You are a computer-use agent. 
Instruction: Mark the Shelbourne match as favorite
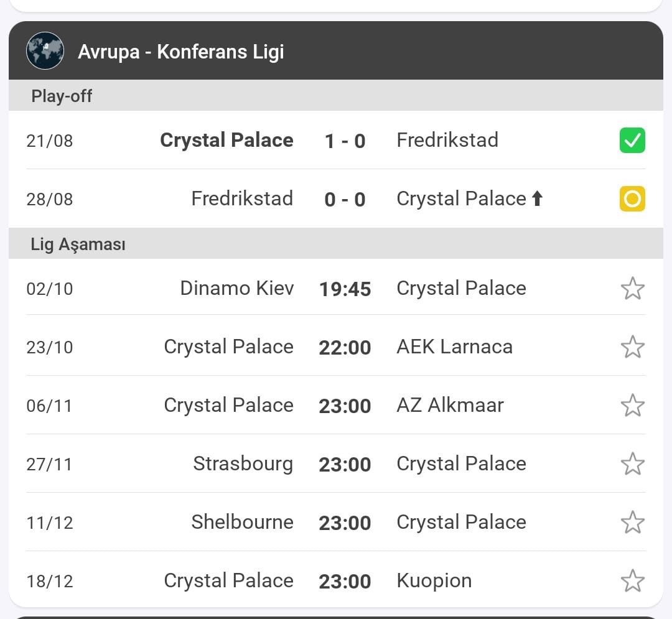tap(633, 522)
